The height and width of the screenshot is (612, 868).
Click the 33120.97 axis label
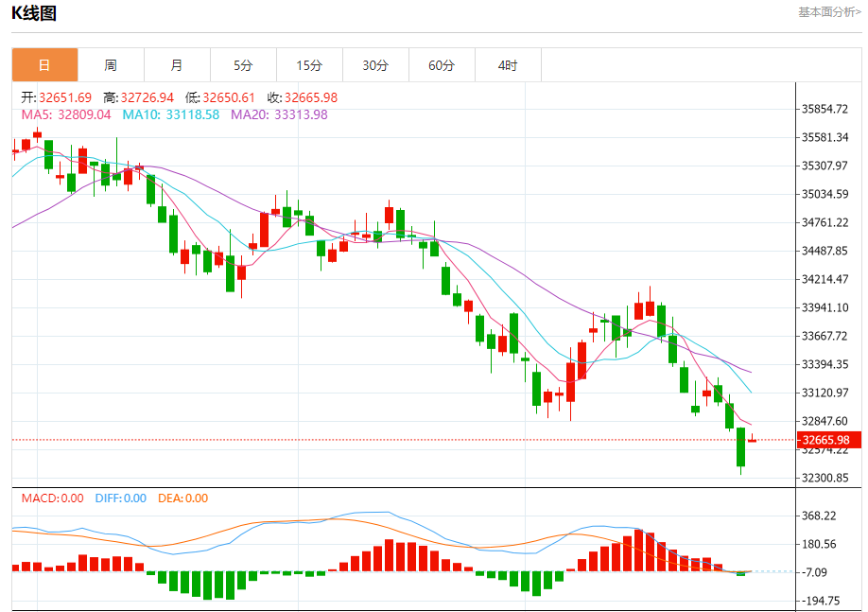[x=825, y=393]
